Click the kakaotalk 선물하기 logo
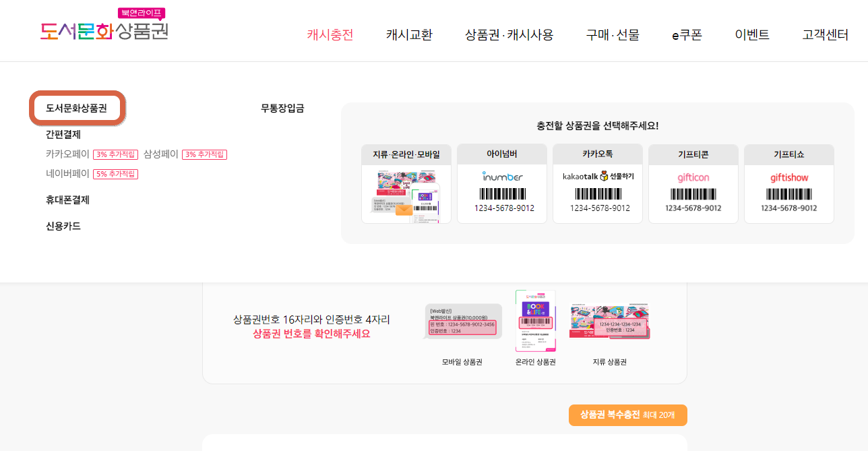The image size is (868, 451). [x=598, y=176]
